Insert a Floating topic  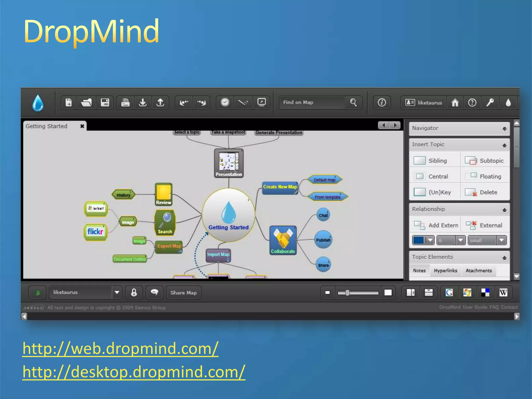coord(485,176)
